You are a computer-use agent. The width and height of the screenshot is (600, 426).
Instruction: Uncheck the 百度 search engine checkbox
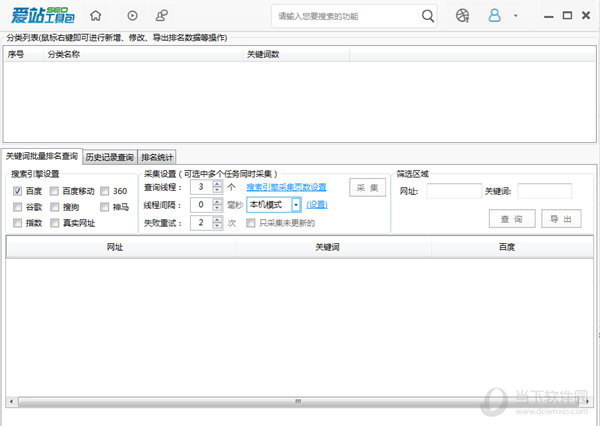pos(18,190)
